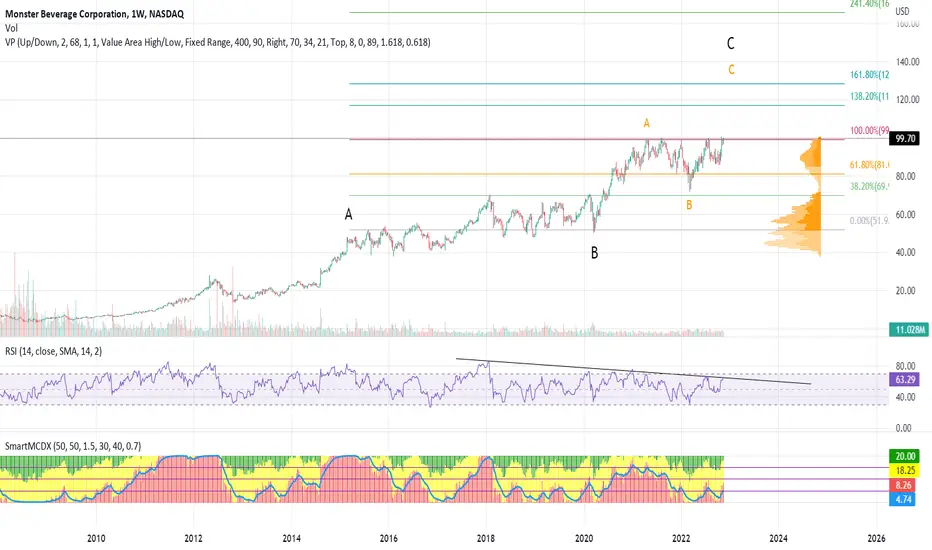Click 2022 on the time axis
The width and height of the screenshot is (932, 550).
(681, 539)
